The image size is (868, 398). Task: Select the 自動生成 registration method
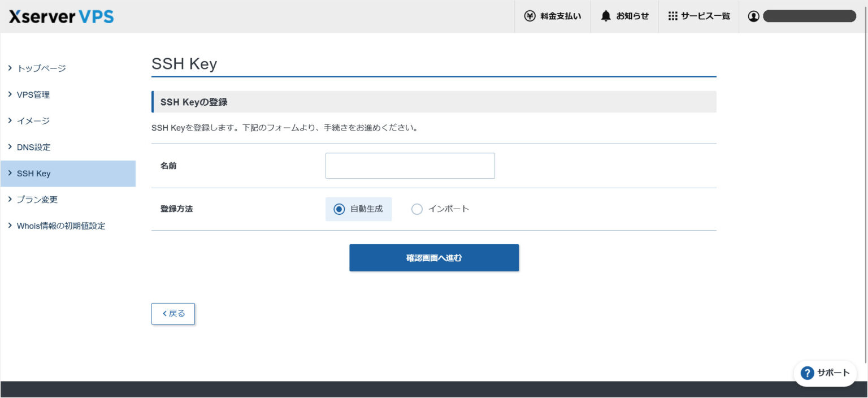tap(339, 209)
